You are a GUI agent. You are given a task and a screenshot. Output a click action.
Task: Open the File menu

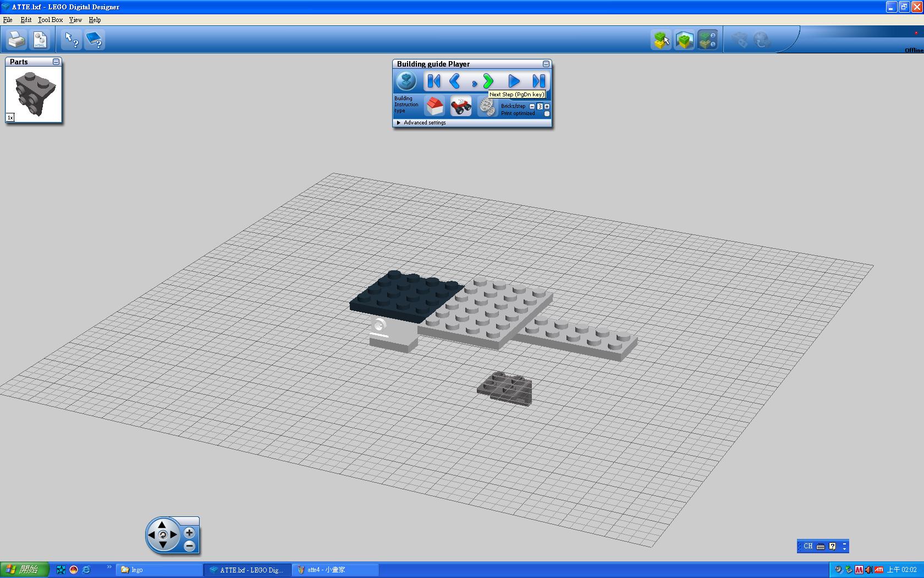pyautogui.click(x=8, y=20)
